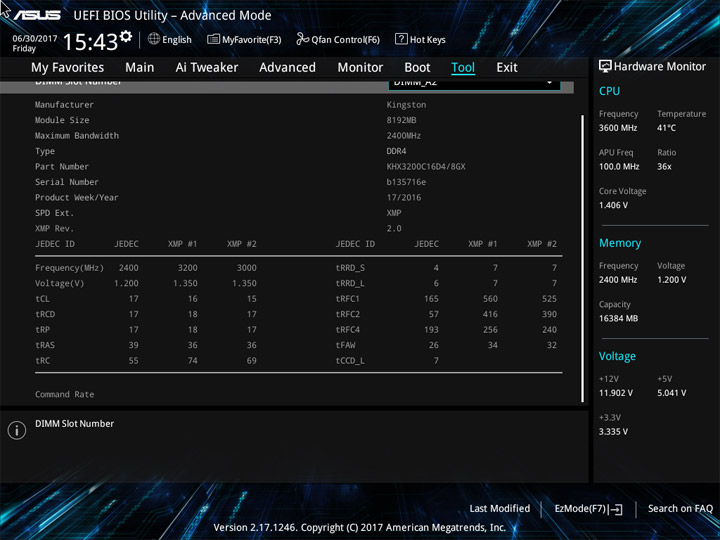Click MyFavorite(F3) text button

(x=252, y=39)
